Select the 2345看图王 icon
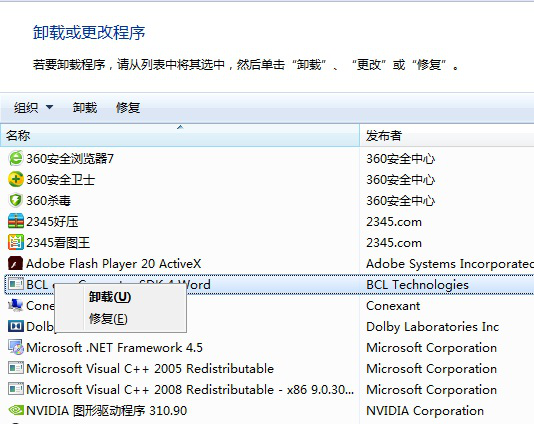Screen dimensions: 535x425 click(x=16, y=243)
